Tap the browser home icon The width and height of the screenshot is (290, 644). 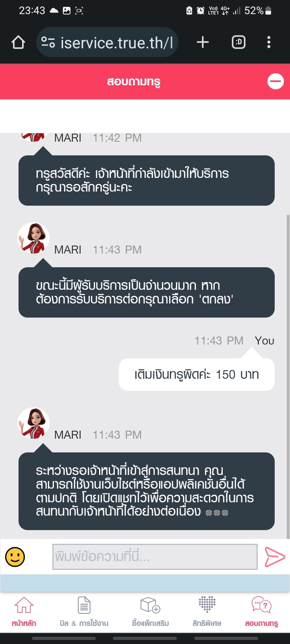click(18, 42)
